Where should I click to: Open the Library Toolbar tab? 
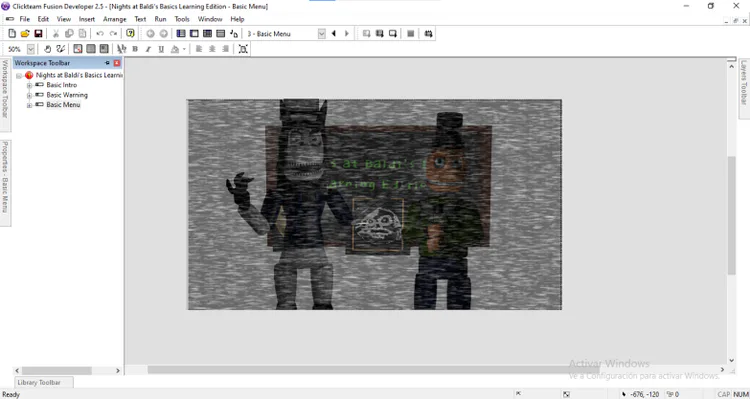[x=39, y=382]
